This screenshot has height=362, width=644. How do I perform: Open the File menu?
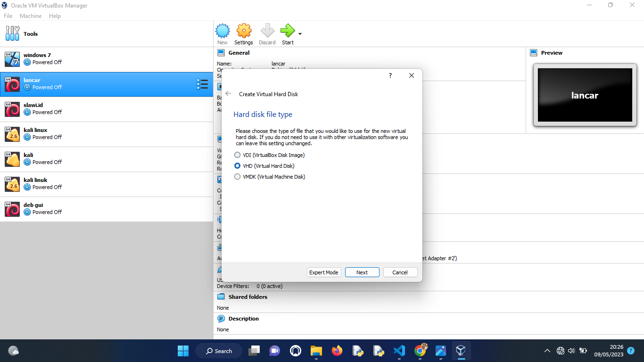(x=8, y=16)
